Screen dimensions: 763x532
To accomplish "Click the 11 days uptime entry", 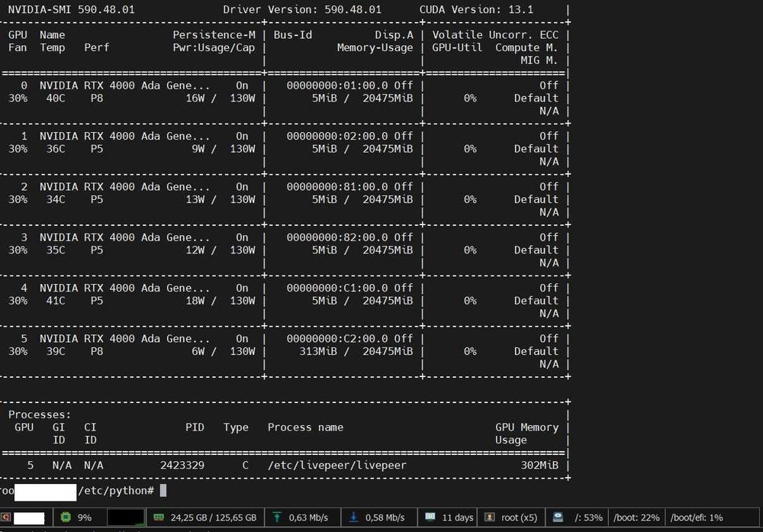I will coord(457,517).
